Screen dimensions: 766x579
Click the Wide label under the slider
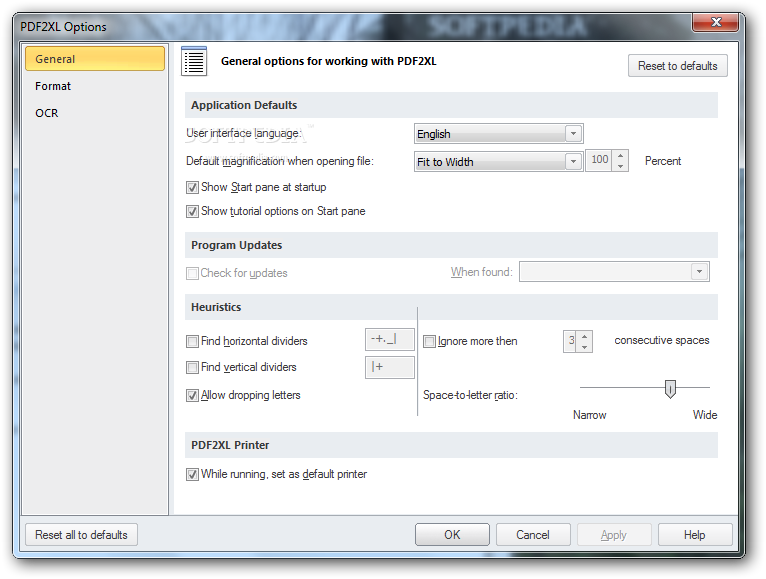705,415
